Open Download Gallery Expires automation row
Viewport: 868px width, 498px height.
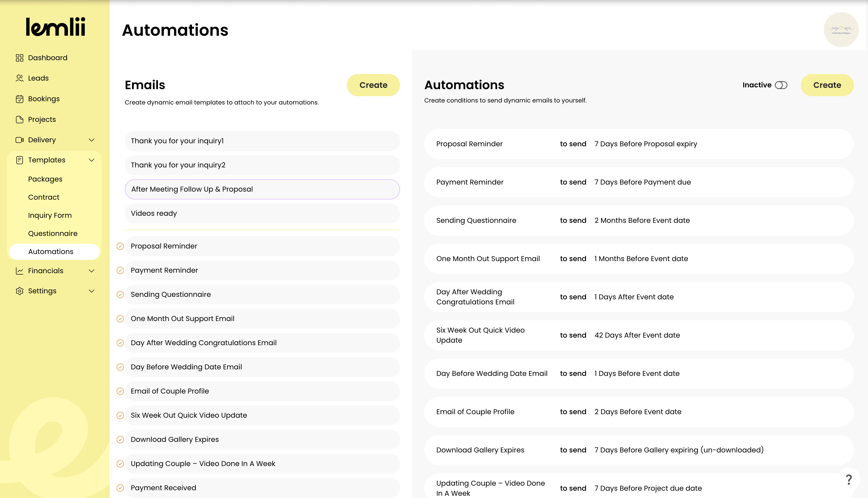[x=639, y=450]
